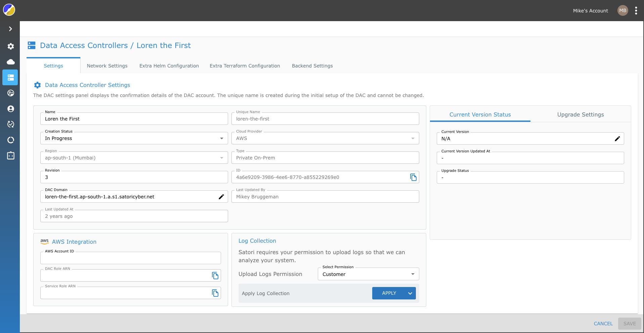Screen dimensions: 644x333
Task: Copy the DAC Role ARN
Action: pos(215,276)
